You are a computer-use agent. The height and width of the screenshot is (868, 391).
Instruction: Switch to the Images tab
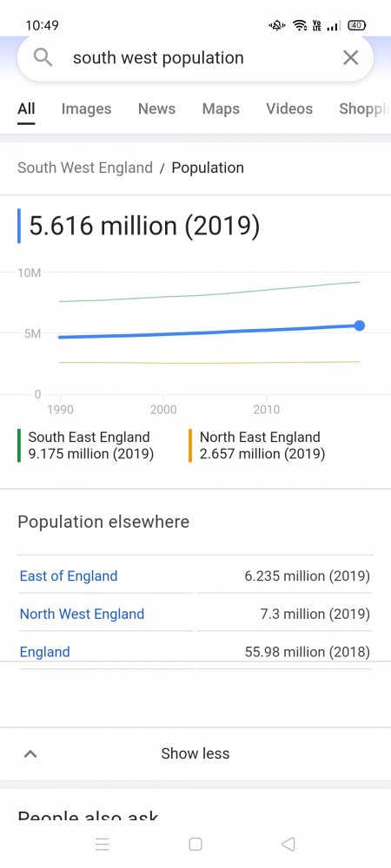pos(86,109)
